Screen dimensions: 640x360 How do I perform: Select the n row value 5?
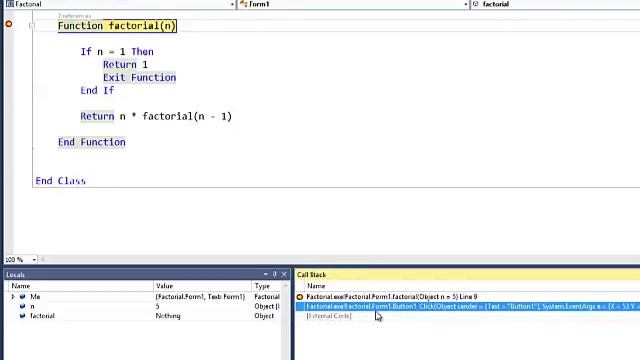coord(158,306)
